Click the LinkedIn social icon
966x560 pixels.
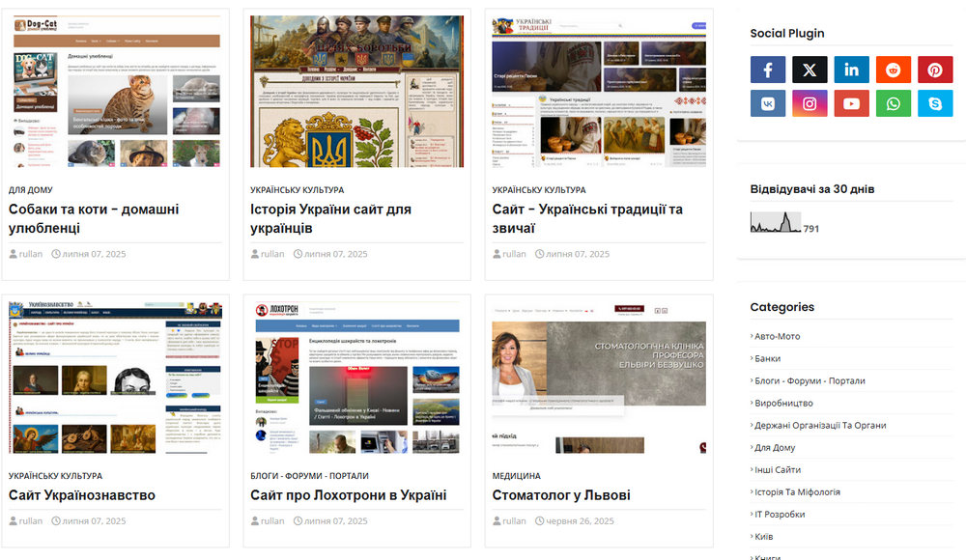[851, 70]
